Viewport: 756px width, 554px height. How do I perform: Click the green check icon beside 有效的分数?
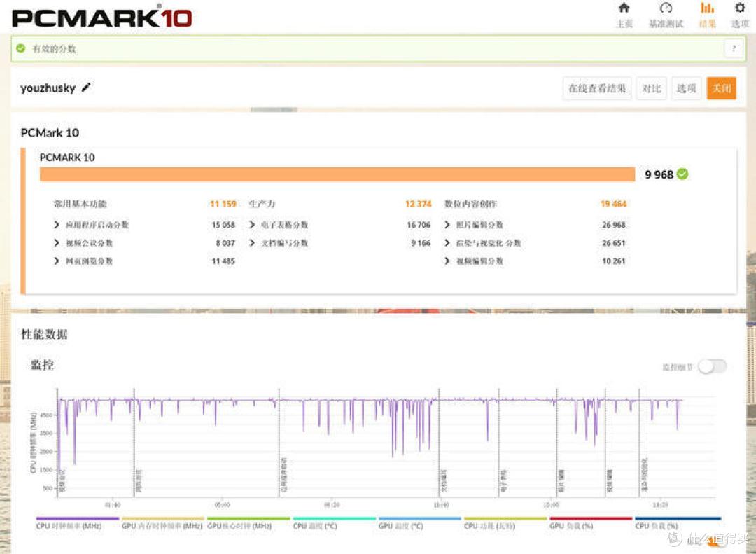tap(20, 48)
